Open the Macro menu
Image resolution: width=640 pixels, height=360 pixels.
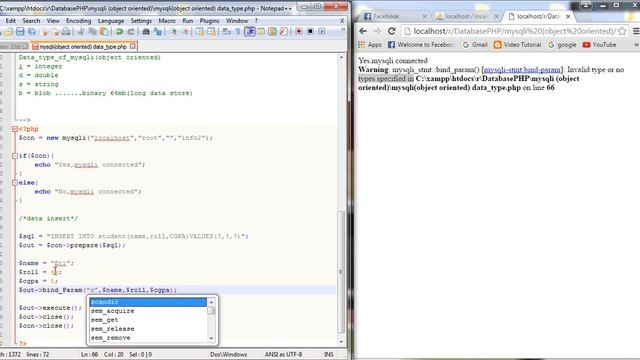pyautogui.click(x=167, y=20)
